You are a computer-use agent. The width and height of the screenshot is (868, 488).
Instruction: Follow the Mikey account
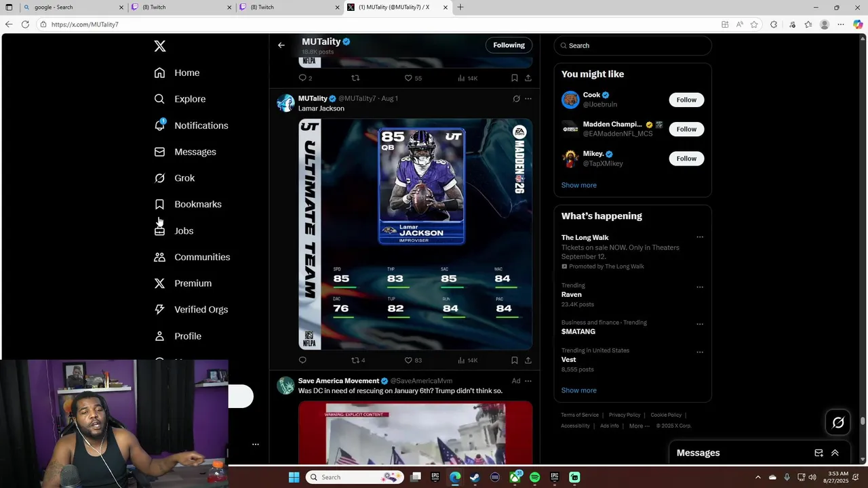click(686, 159)
